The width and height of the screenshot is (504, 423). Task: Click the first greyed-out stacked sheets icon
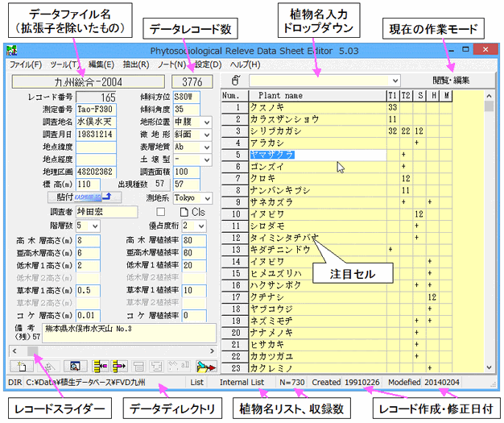tap(138, 366)
